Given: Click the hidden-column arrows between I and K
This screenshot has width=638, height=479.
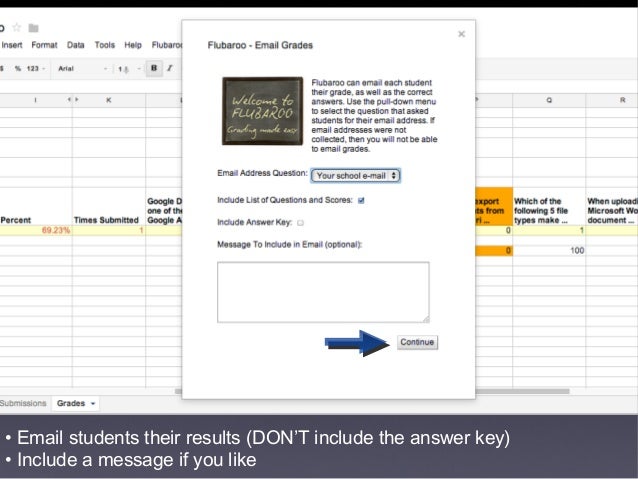Looking at the screenshot, I should (x=72, y=99).
